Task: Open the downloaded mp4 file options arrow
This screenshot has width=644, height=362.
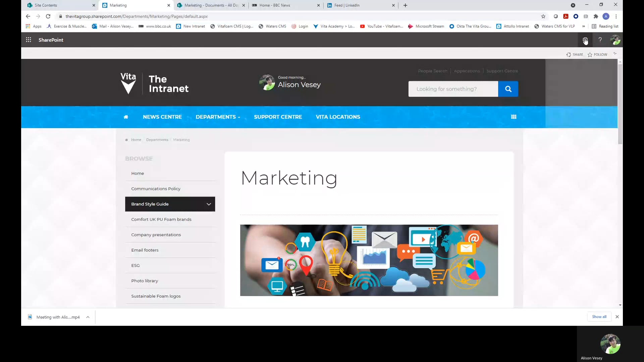Action: tap(88, 317)
